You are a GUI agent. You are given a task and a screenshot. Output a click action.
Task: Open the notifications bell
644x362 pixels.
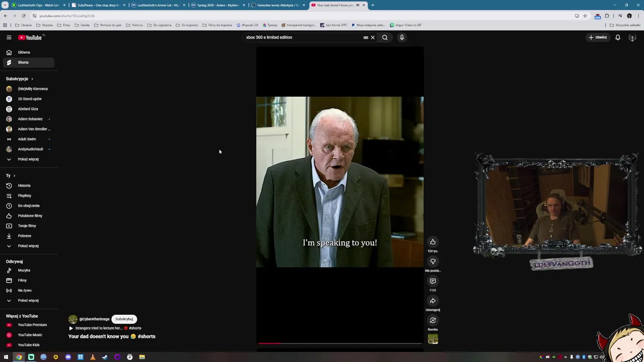tap(618, 37)
